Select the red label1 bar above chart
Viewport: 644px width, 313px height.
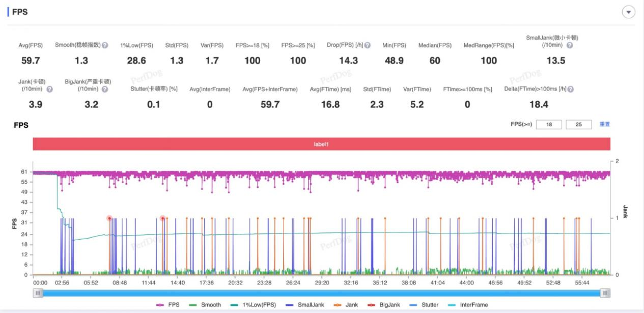322,144
